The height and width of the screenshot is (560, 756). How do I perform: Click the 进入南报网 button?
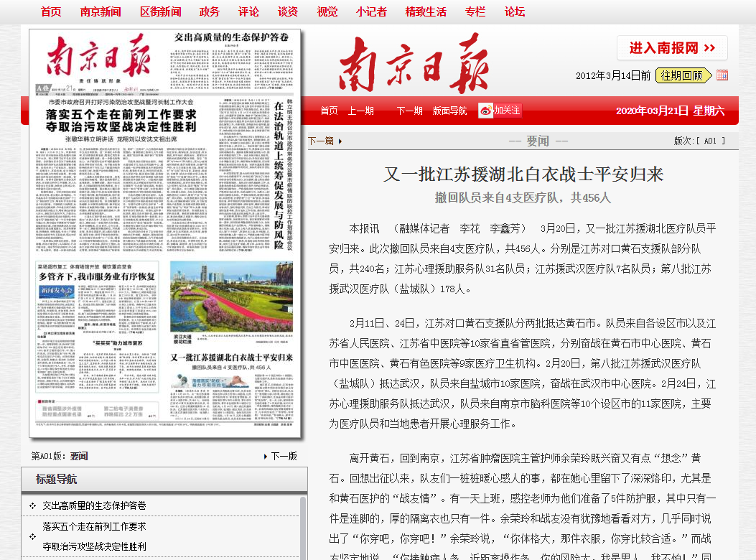tap(671, 46)
